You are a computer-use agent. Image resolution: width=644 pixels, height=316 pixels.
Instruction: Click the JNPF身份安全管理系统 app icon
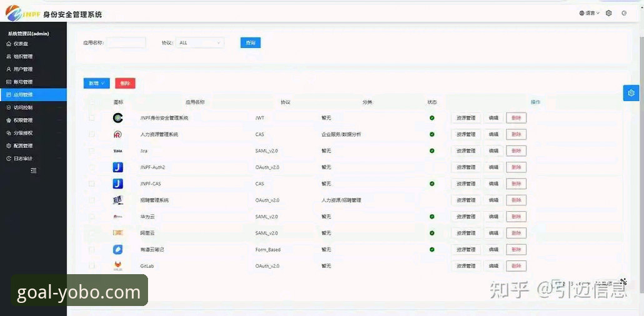[x=118, y=118]
